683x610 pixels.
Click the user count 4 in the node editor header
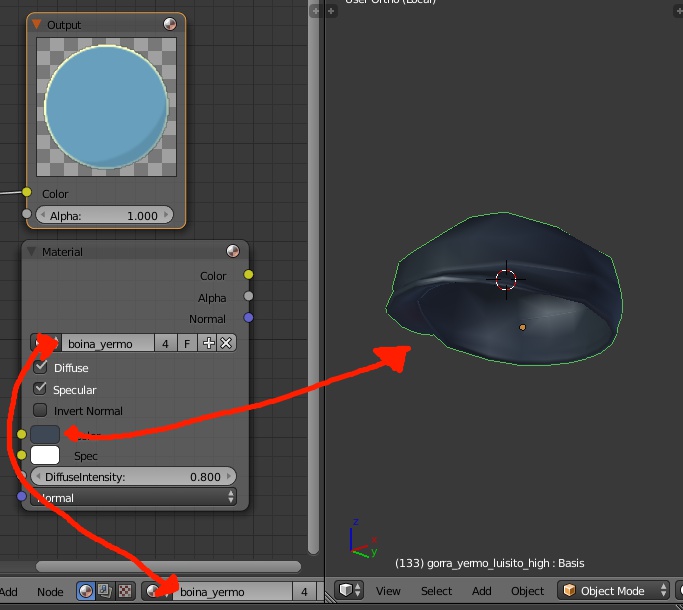304,592
